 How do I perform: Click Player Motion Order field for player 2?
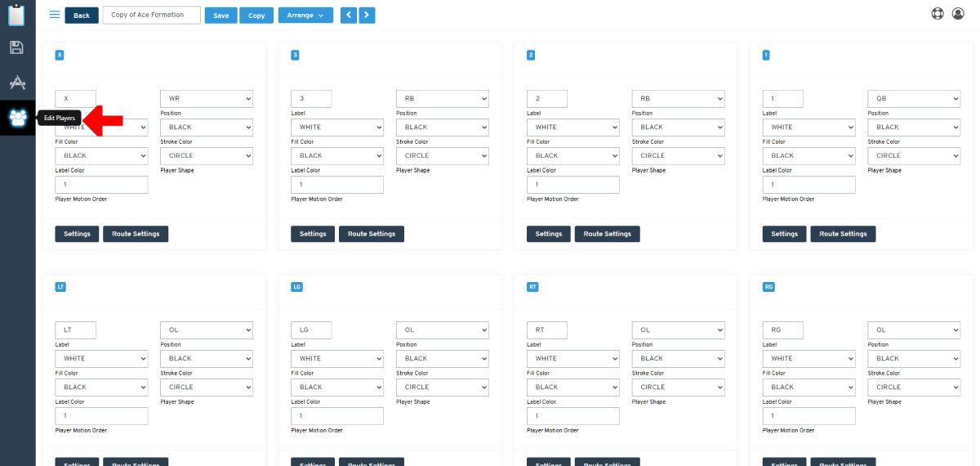point(573,185)
